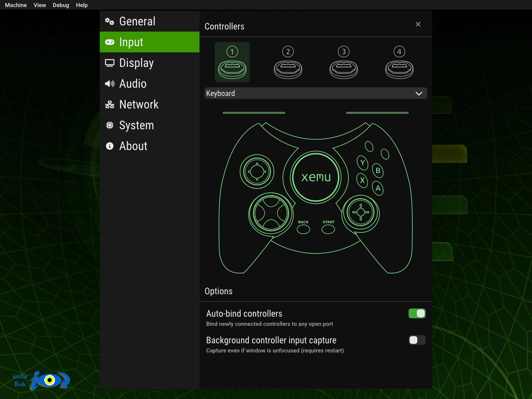Click the Display monitor icon
The image size is (532, 399).
pyautogui.click(x=110, y=63)
